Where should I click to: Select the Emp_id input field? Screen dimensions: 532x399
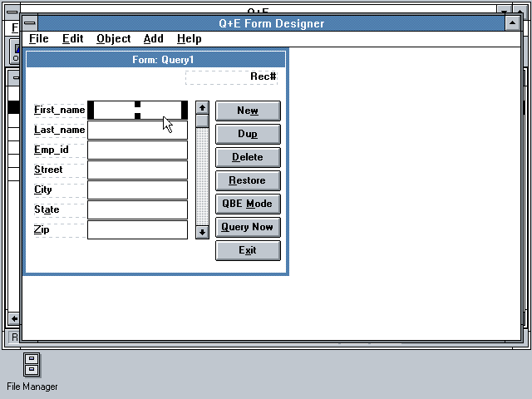tap(137, 150)
